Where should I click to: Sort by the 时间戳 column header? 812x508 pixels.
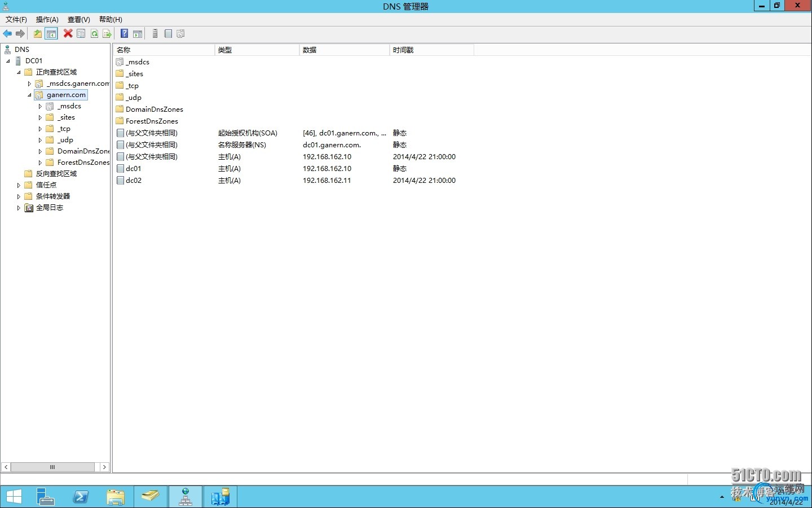(431, 50)
